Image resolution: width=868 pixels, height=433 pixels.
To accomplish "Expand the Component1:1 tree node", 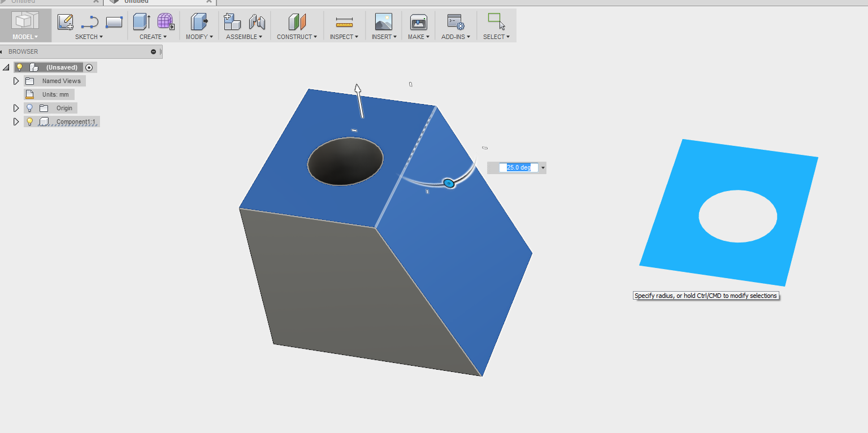I will [x=16, y=122].
